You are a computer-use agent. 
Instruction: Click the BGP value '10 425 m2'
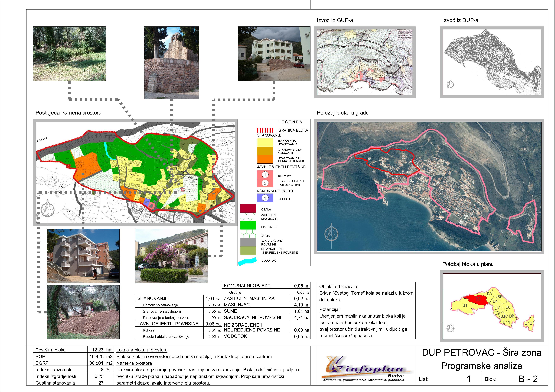click(101, 356)
